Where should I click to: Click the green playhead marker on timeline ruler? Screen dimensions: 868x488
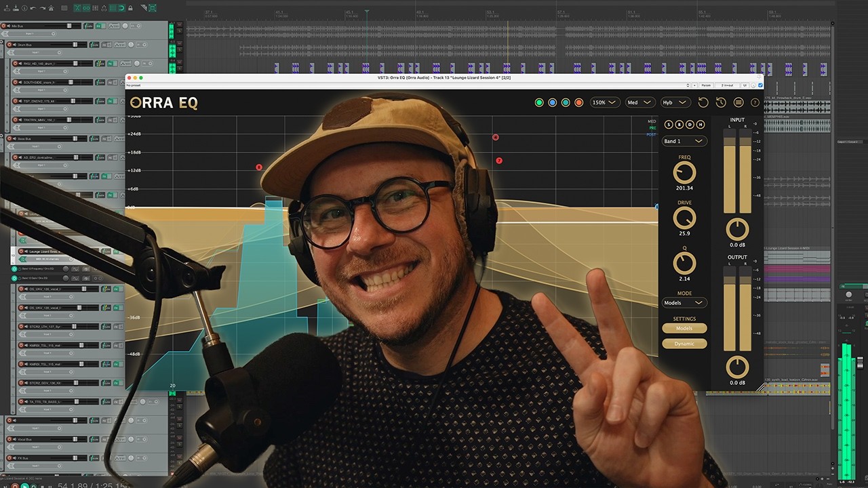point(367,12)
